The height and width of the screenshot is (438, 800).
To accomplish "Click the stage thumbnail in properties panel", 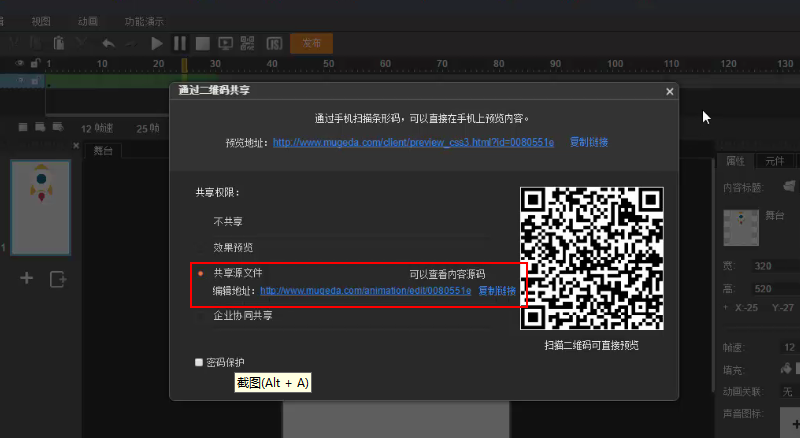I will point(741,227).
